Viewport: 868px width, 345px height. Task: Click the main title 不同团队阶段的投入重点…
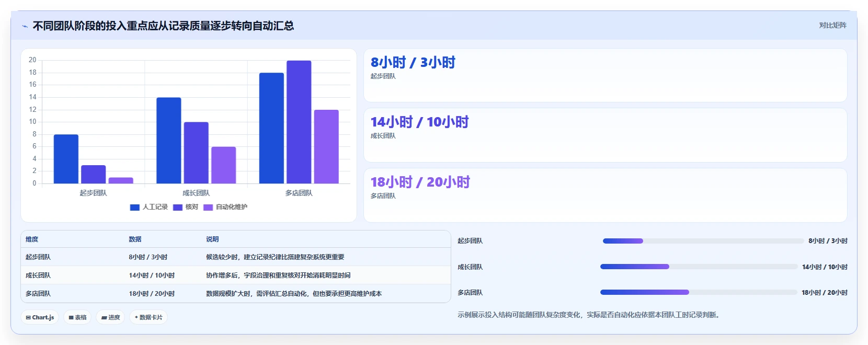[x=163, y=26]
